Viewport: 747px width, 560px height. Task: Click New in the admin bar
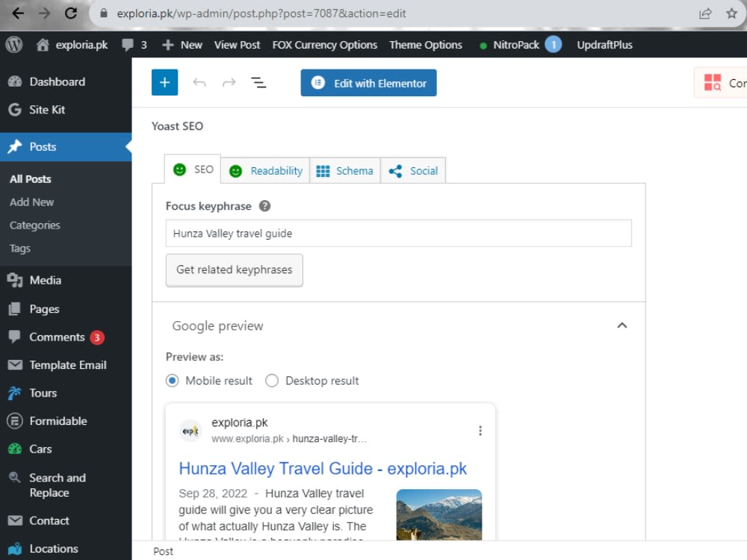click(x=182, y=45)
